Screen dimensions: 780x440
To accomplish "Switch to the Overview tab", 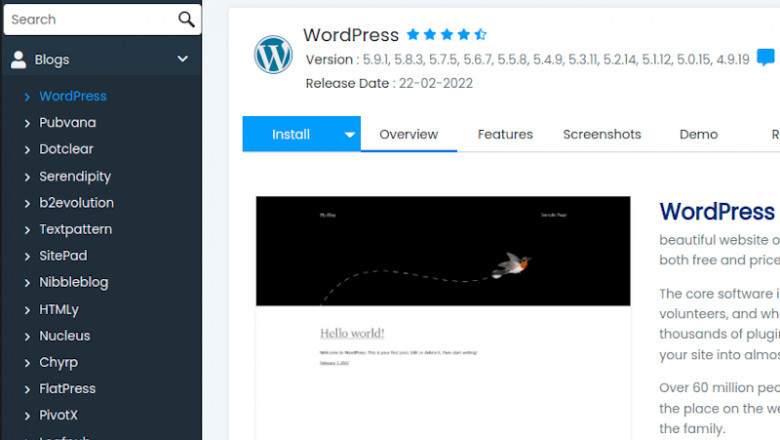I will coord(408,134).
